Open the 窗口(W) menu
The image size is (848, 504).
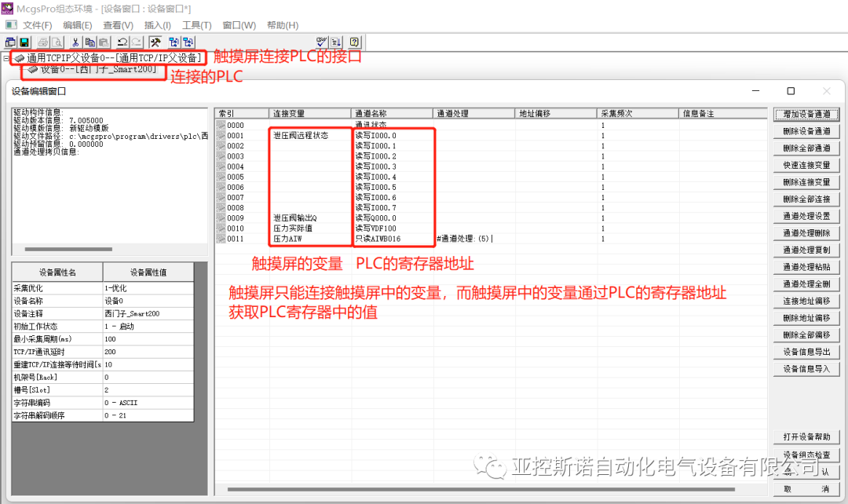pos(237,24)
